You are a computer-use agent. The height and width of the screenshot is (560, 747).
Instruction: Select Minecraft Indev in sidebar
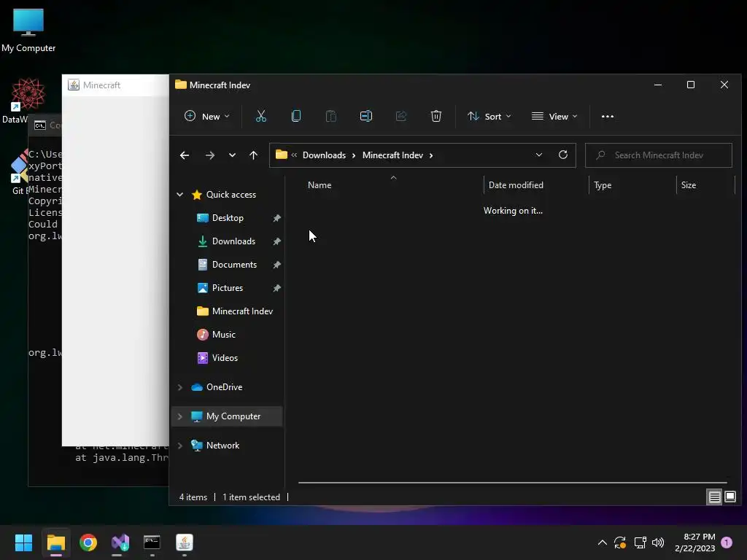point(242,311)
